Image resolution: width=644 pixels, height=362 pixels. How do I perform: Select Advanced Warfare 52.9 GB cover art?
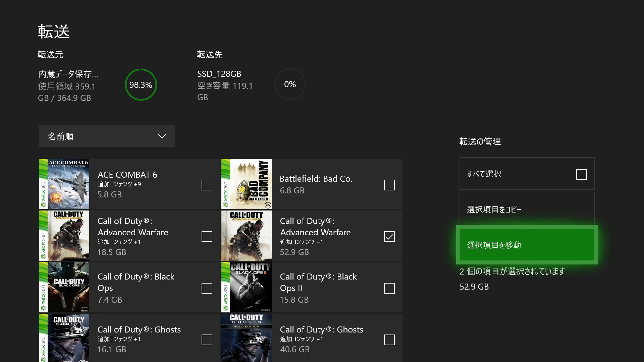[247, 236]
